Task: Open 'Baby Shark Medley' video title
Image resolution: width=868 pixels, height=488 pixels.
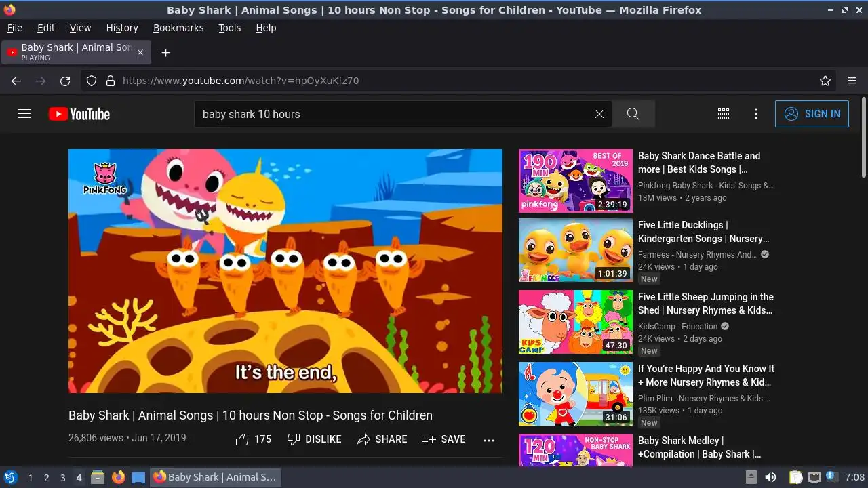Action: pos(699,447)
